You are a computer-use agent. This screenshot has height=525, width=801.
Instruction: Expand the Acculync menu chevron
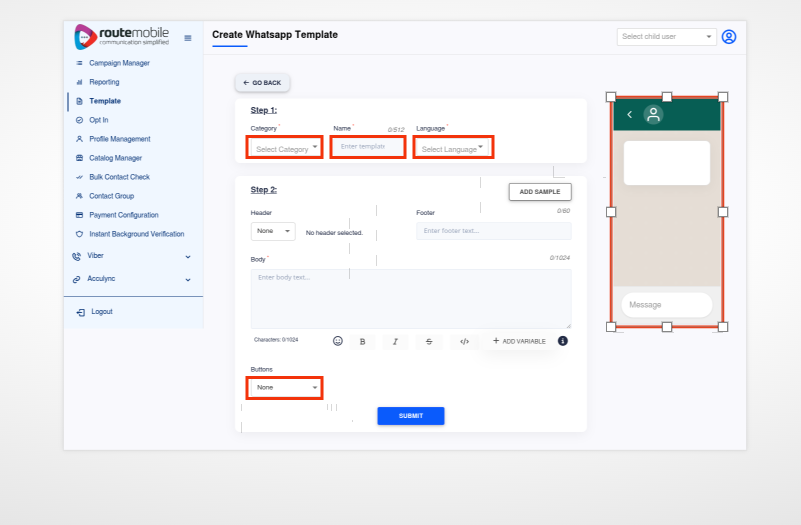tap(188, 280)
